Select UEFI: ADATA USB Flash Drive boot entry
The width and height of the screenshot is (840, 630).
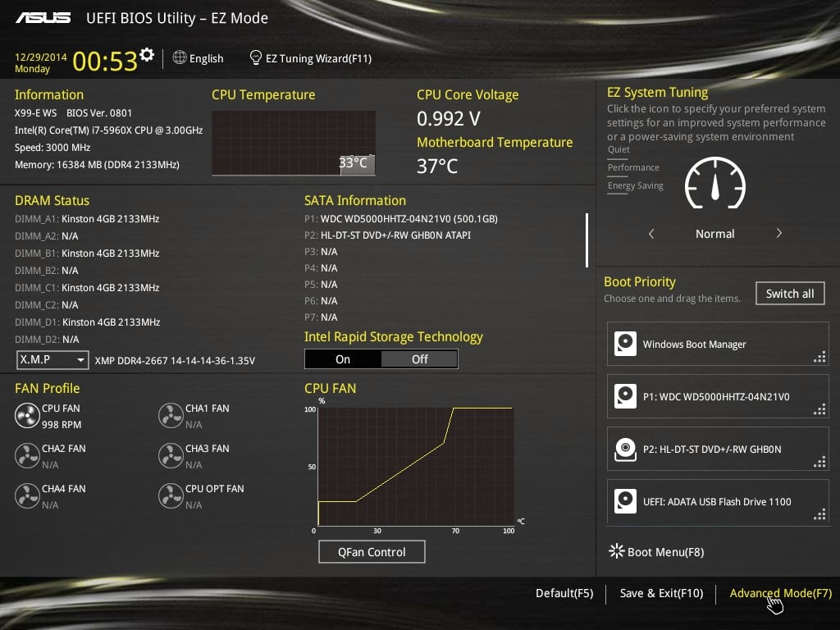click(718, 501)
